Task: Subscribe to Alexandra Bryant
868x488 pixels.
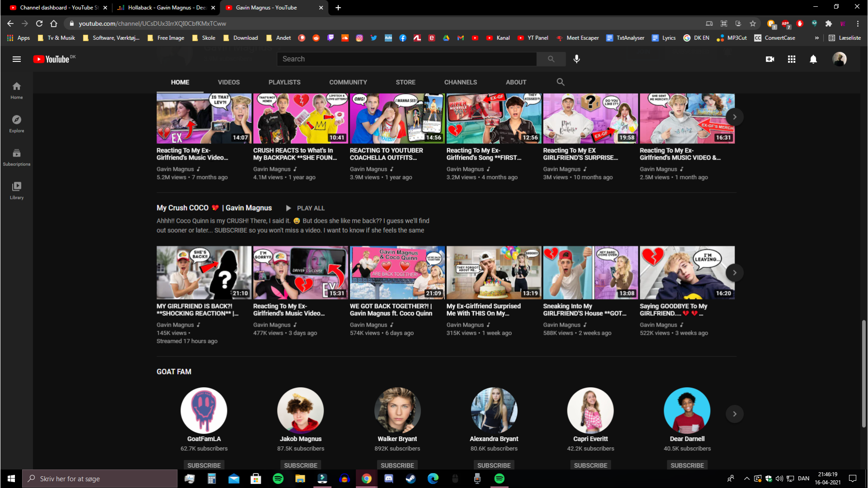Action: [x=494, y=465]
